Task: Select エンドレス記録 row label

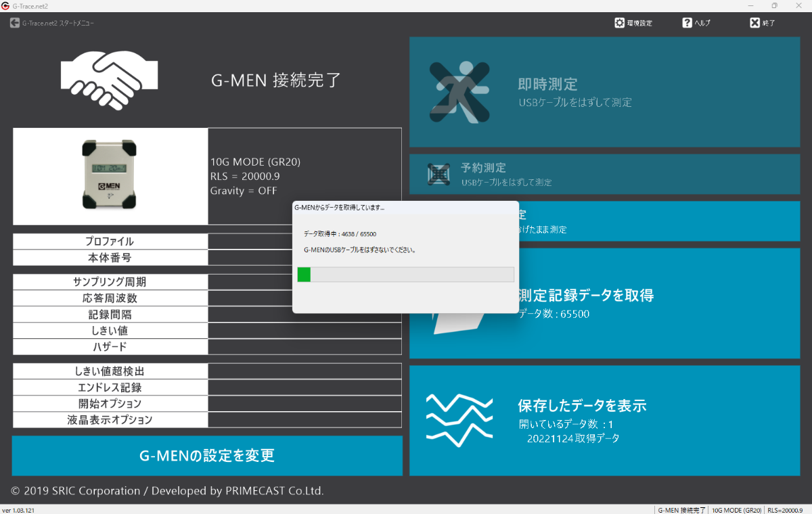Action: tap(110, 388)
